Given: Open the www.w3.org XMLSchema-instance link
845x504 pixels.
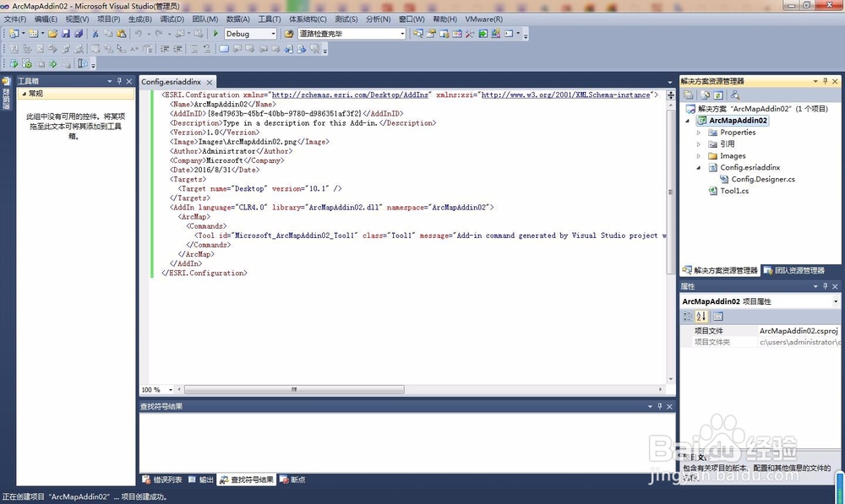Looking at the screenshot, I should [566, 95].
